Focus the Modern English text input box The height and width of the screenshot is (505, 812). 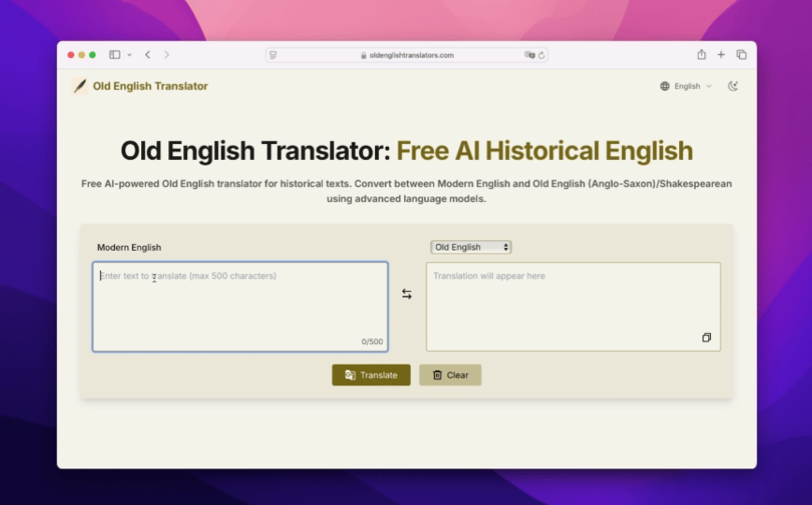(240, 307)
